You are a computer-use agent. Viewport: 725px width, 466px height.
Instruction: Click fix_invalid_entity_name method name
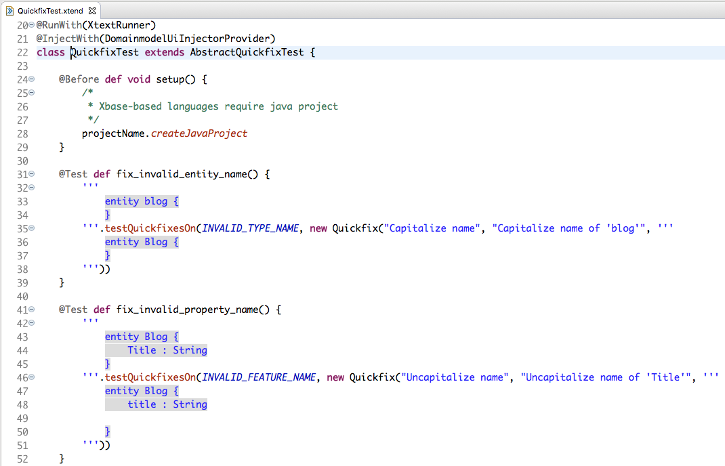pyautogui.click(x=181, y=174)
